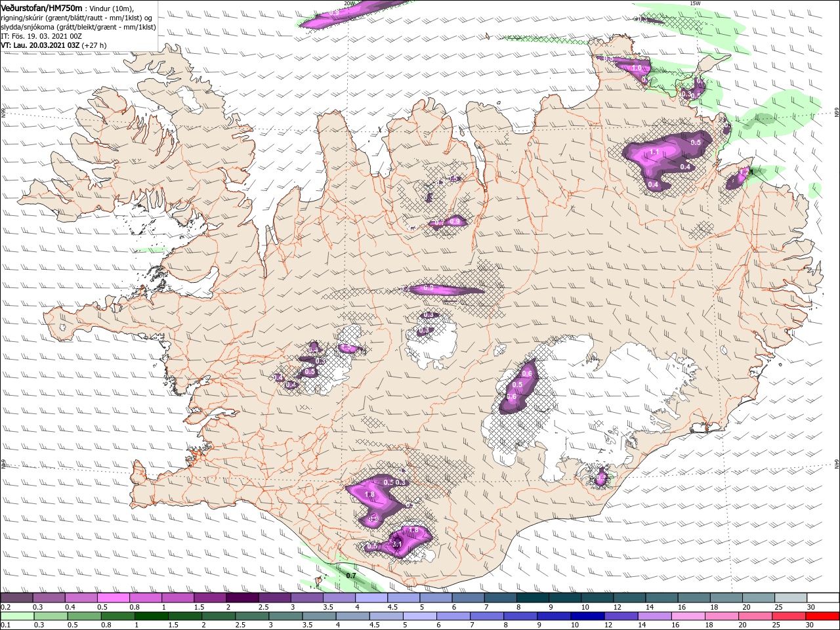The height and width of the screenshot is (630, 840).
Task: Click the 0.7 rain value off the south coast
Action: (x=351, y=576)
